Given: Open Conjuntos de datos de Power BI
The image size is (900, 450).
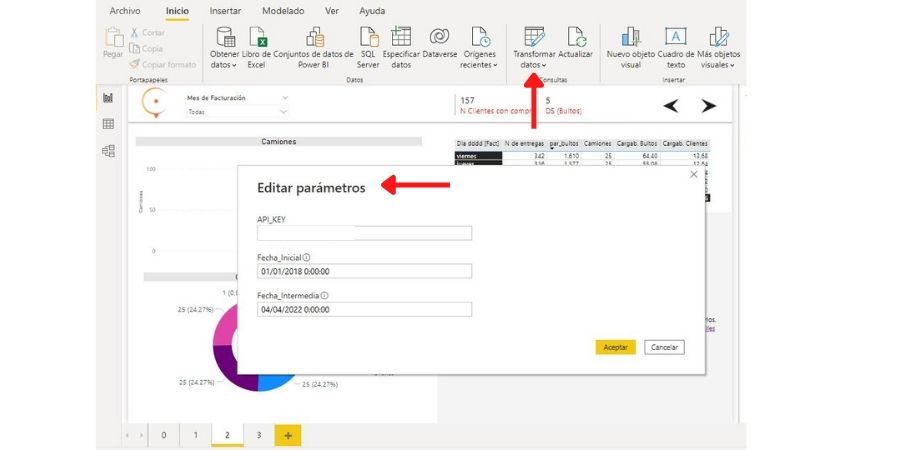Looking at the screenshot, I should point(314,38).
